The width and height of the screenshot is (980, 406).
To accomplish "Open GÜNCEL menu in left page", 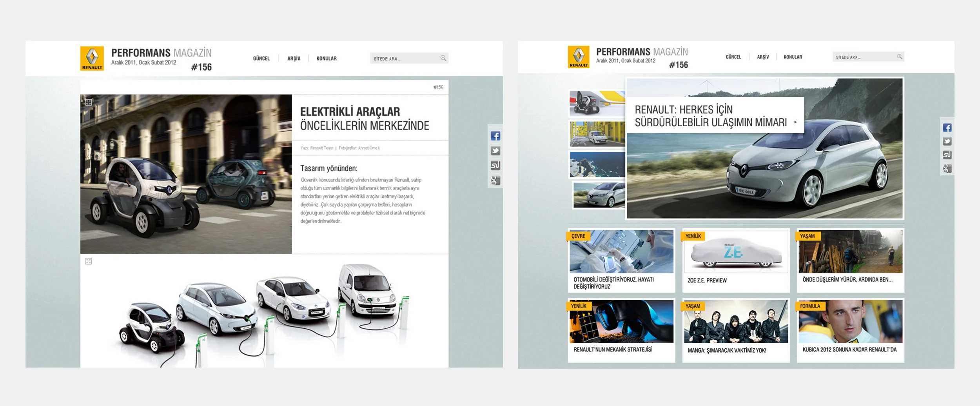I will [x=261, y=58].
